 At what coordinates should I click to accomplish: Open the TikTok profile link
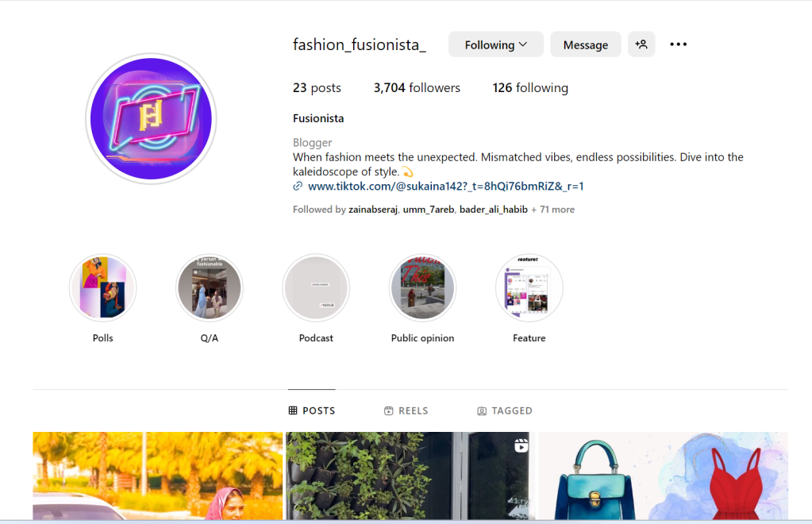pos(446,187)
